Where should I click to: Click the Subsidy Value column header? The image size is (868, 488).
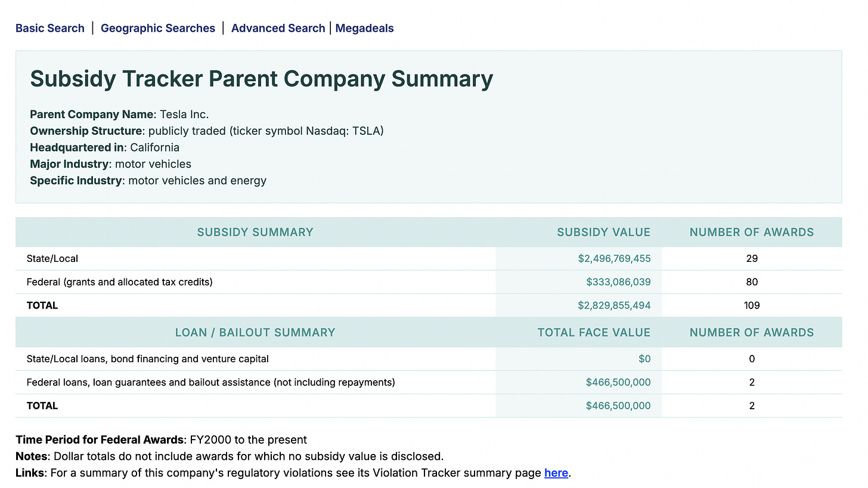point(603,232)
